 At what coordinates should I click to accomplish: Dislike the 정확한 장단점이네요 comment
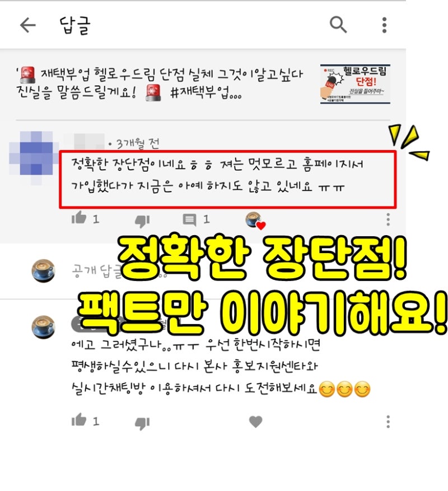tap(142, 221)
